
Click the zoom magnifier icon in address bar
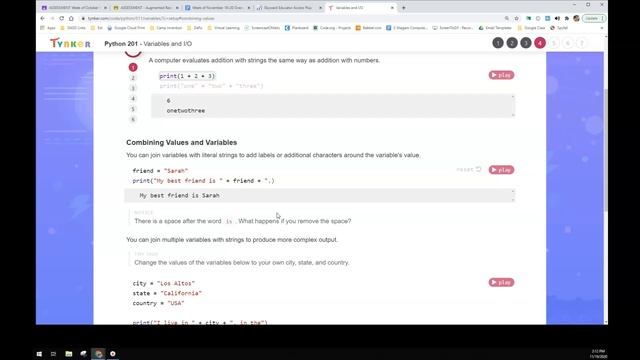(507, 18)
